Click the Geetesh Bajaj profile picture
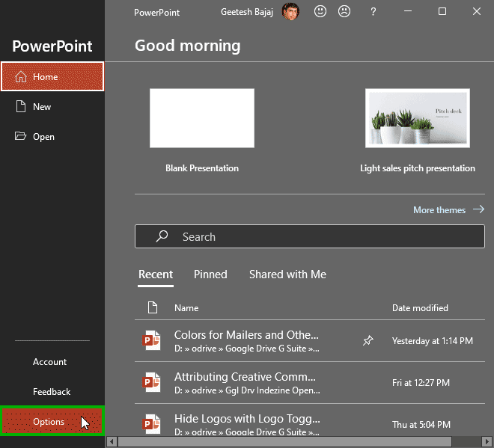The height and width of the screenshot is (448, 494). pyautogui.click(x=290, y=12)
